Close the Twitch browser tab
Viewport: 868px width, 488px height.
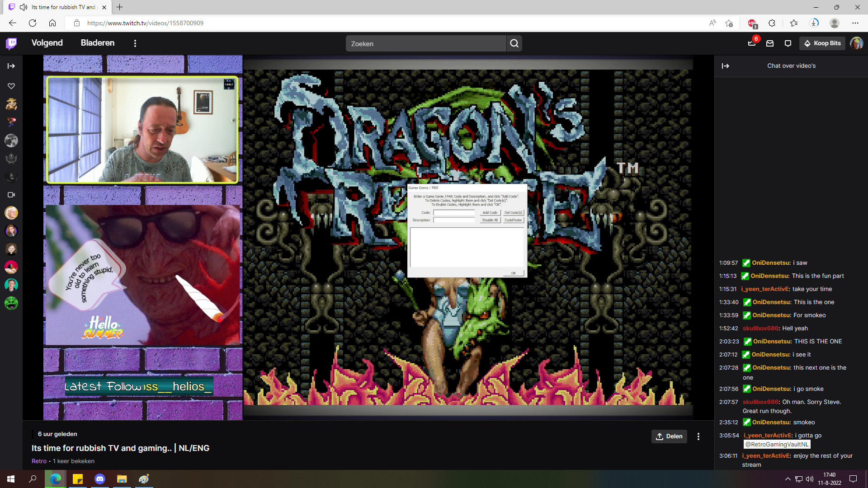(x=104, y=7)
